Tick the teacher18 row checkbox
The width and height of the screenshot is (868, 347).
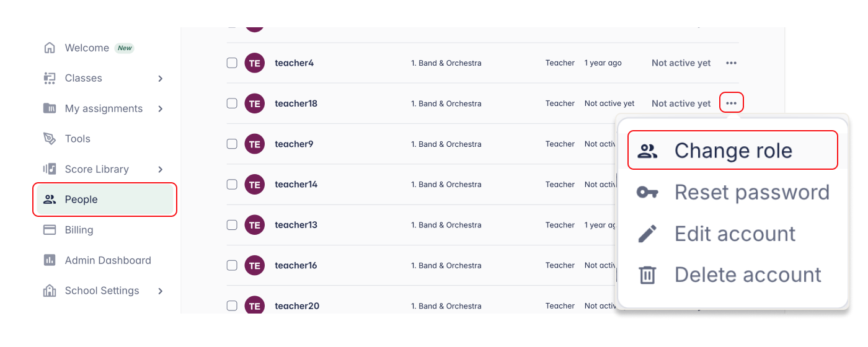tap(232, 103)
